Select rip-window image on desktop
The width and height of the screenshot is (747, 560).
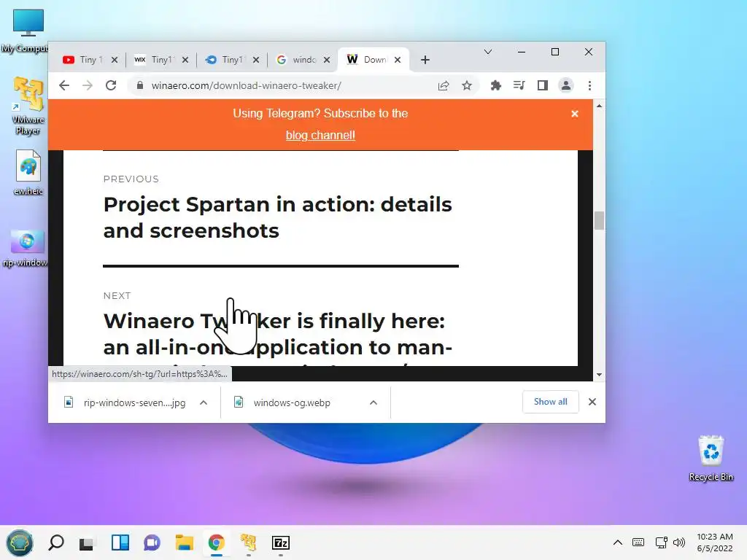click(26, 248)
